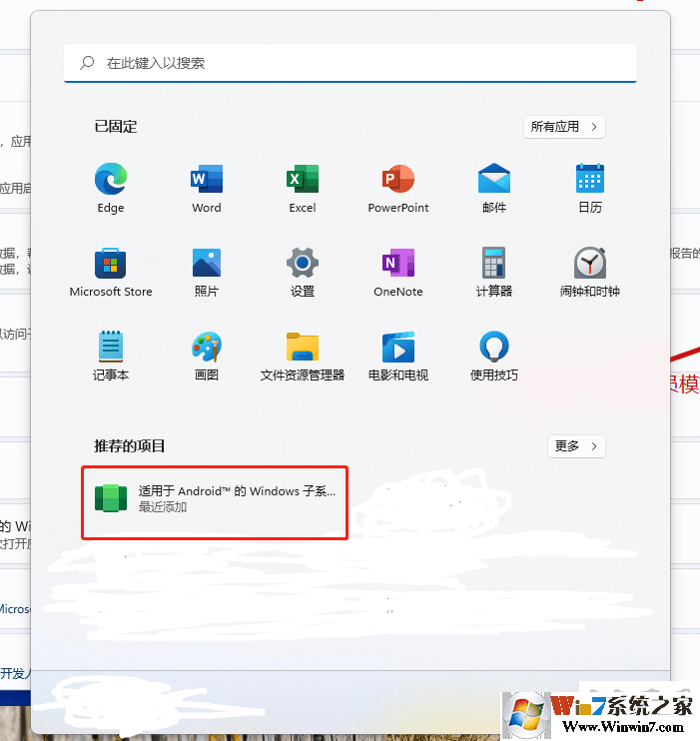Image resolution: width=700 pixels, height=741 pixels.
Task: Click 更多 more recommended items button
Action: tap(576, 446)
